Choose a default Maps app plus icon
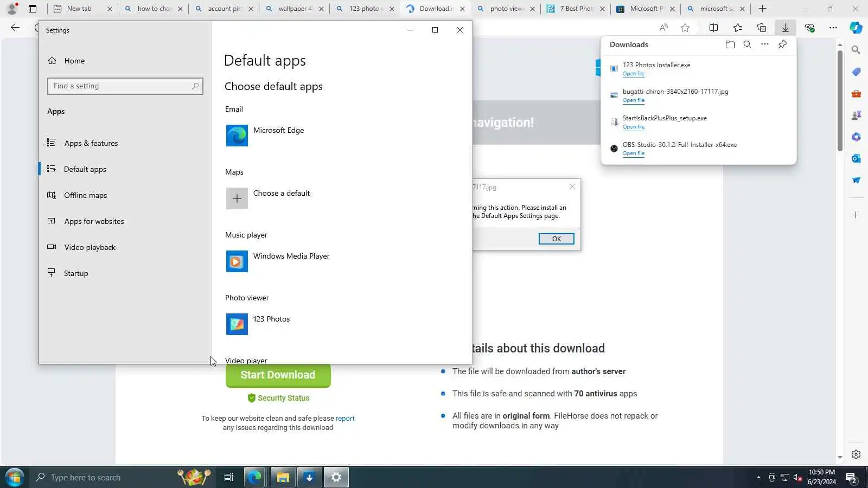 point(237,198)
